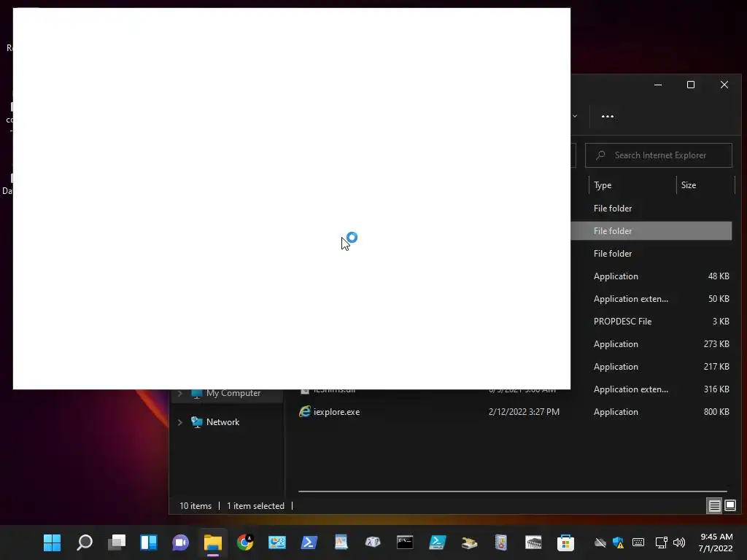This screenshot has width=747, height=560.
Task: Click Application type in the 217 KB row
Action: 616,367
